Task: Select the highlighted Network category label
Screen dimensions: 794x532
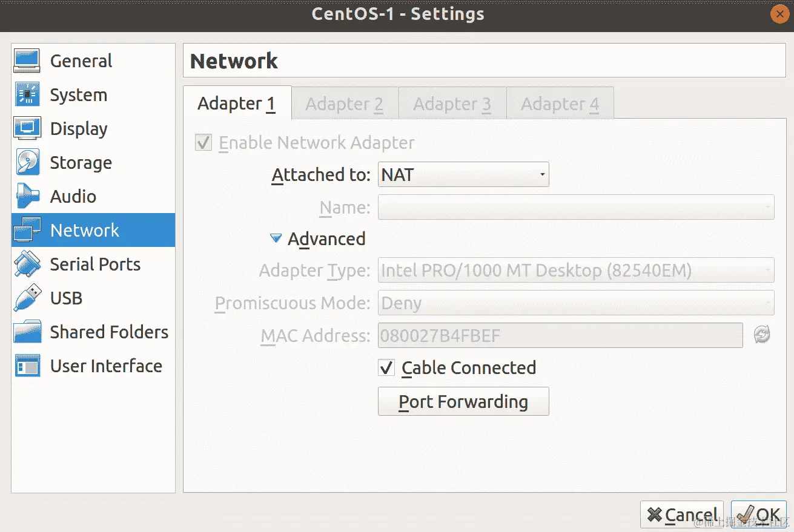Action: tap(85, 230)
